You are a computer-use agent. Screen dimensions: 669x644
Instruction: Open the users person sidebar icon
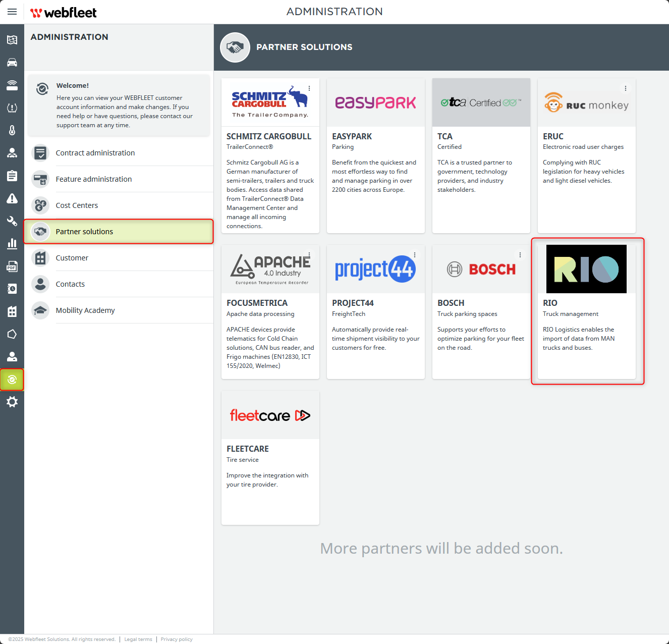click(12, 357)
